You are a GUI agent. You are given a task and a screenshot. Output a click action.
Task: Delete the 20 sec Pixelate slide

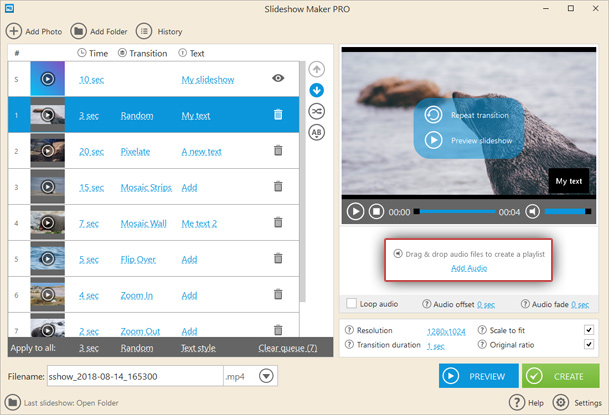click(x=278, y=150)
